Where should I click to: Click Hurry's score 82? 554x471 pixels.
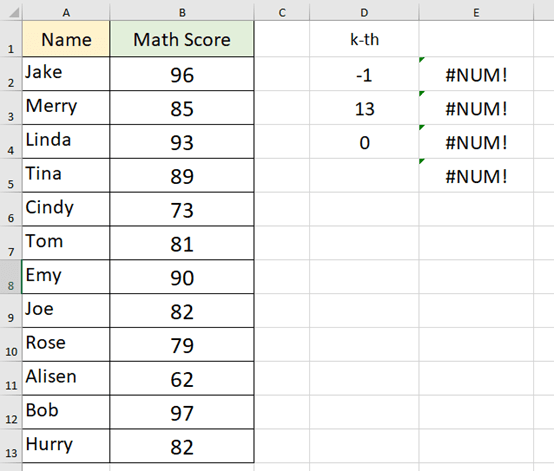pyautogui.click(x=182, y=446)
